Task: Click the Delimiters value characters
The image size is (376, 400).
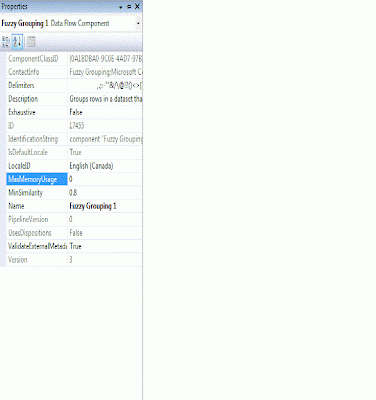Action: tap(119, 86)
